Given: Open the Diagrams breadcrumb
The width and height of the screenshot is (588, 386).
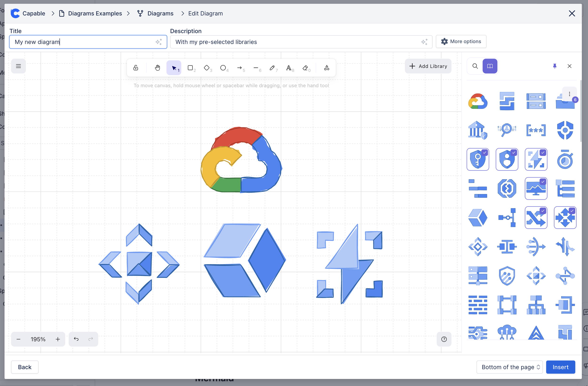Looking at the screenshot, I should (155, 13).
